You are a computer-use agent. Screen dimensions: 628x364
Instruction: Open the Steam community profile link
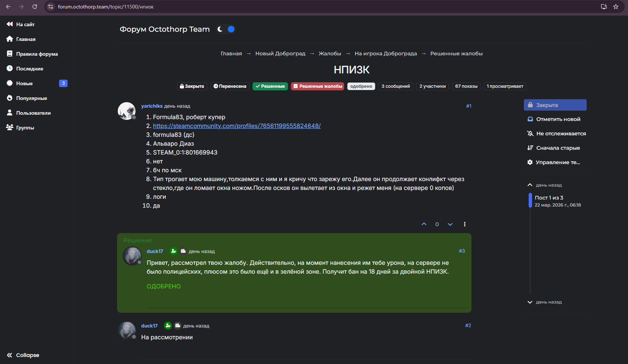pos(237,126)
